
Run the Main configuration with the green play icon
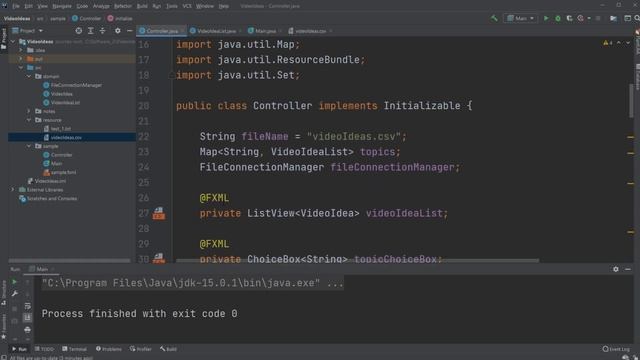tap(546, 18)
